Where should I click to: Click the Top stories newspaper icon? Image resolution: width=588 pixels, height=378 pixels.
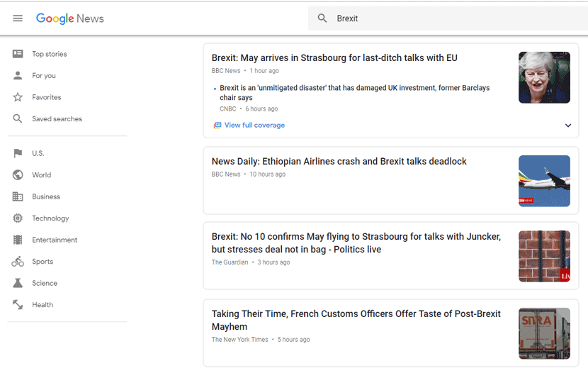click(x=18, y=54)
